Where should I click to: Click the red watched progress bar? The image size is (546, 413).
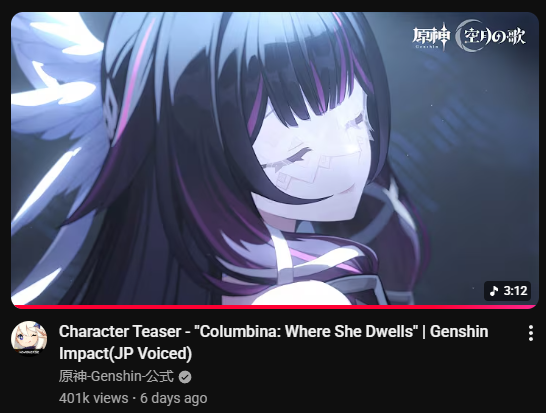point(275,307)
